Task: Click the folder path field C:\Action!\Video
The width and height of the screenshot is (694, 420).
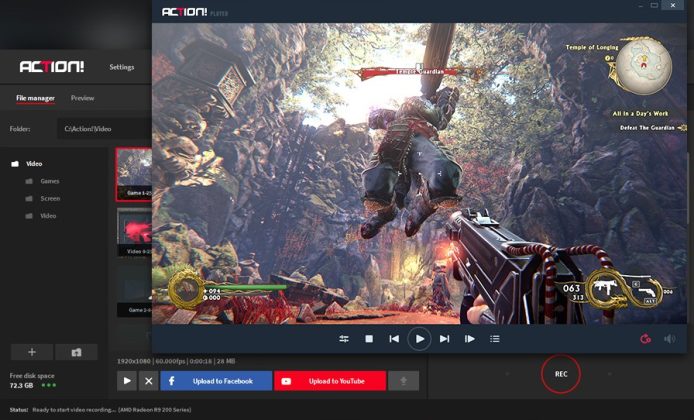Action: click(x=104, y=129)
